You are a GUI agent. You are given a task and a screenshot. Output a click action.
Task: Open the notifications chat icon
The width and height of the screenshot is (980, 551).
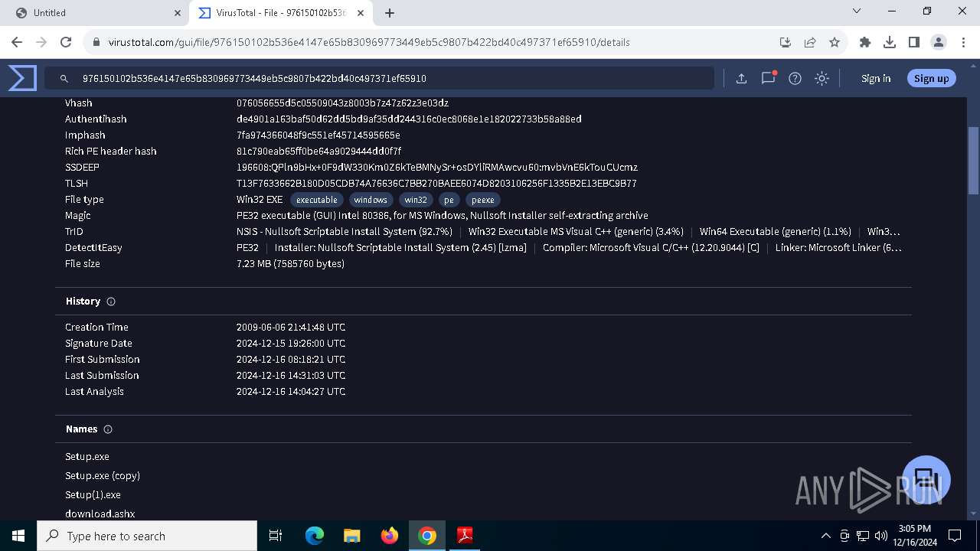click(769, 78)
